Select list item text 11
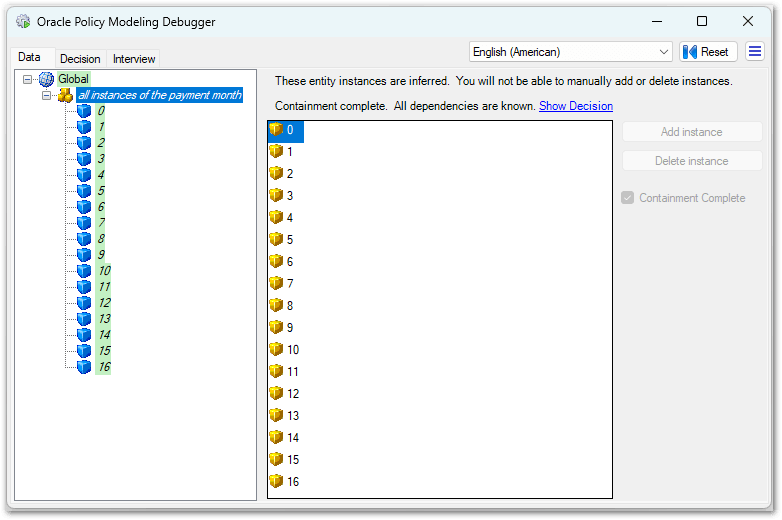Viewport: 782px width, 520px height. 293,372
